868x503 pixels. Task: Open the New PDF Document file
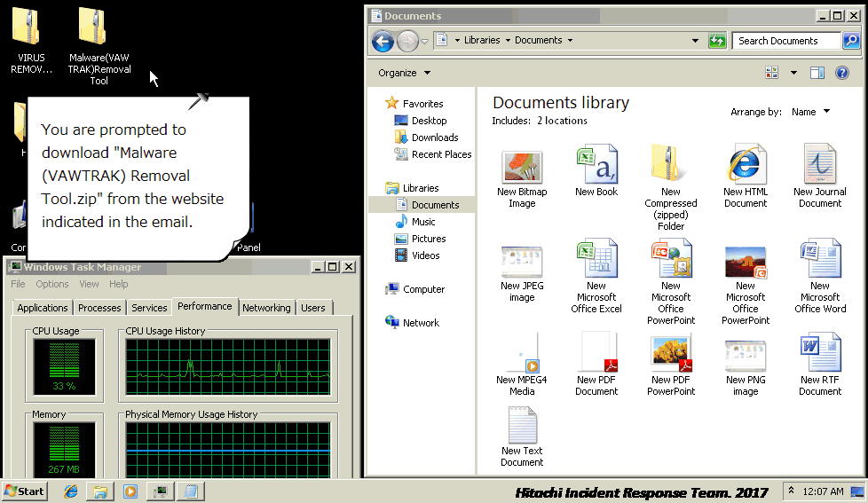[596, 365]
